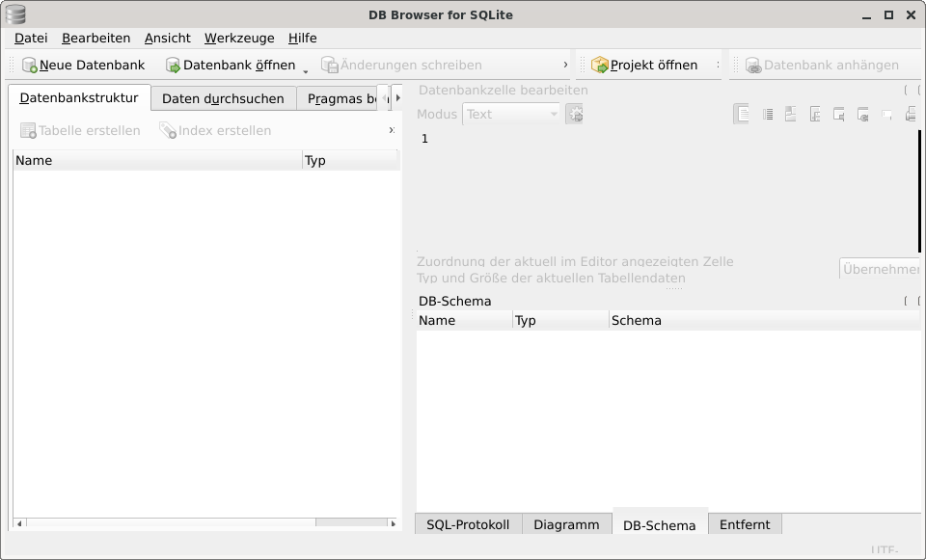Image resolution: width=926 pixels, height=560 pixels.
Task: Open the Werkzeuge menu
Action: click(x=239, y=39)
